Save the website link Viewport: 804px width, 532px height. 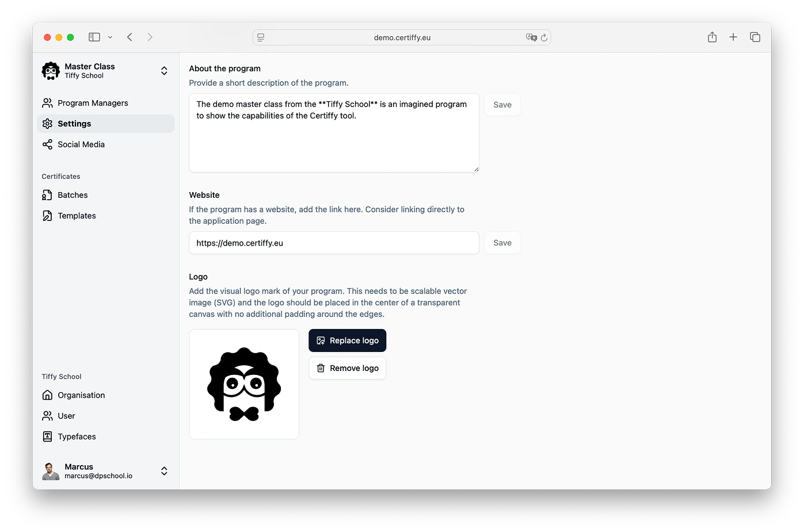(502, 243)
